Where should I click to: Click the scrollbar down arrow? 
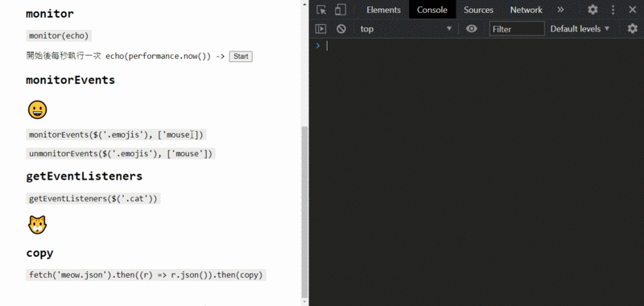pos(304,302)
